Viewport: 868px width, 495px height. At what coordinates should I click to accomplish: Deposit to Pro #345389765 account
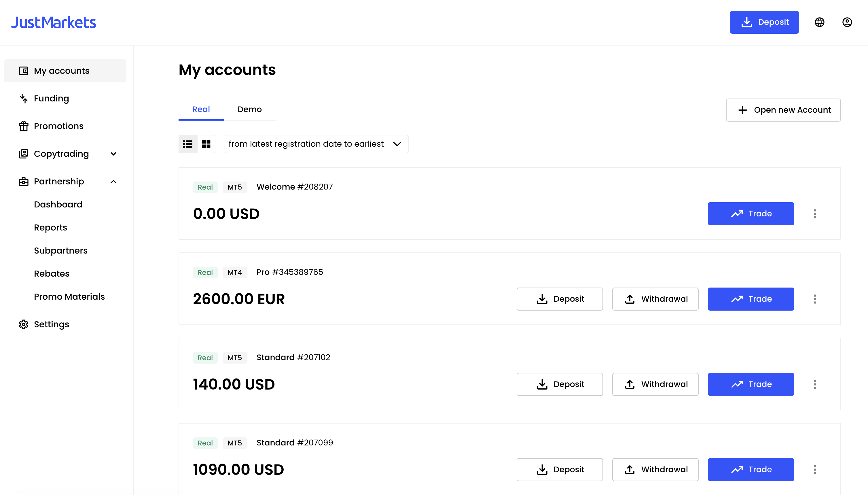point(560,299)
